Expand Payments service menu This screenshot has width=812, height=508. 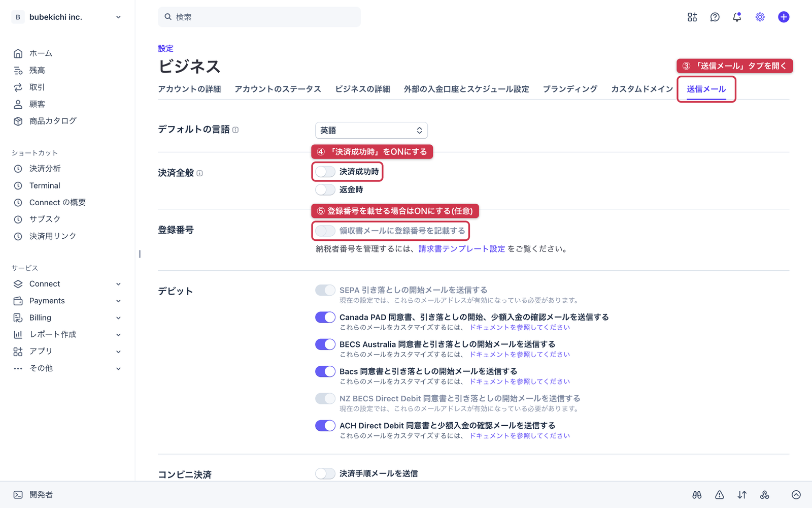[x=67, y=301]
